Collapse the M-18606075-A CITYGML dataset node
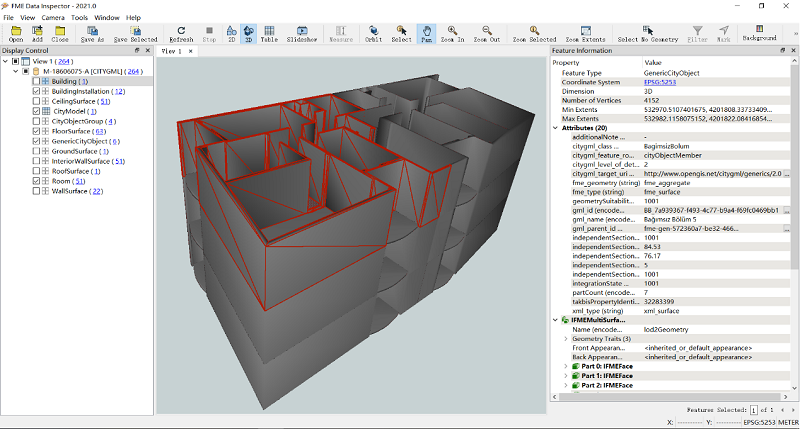Viewport: 800px width, 429px height. click(x=16, y=71)
